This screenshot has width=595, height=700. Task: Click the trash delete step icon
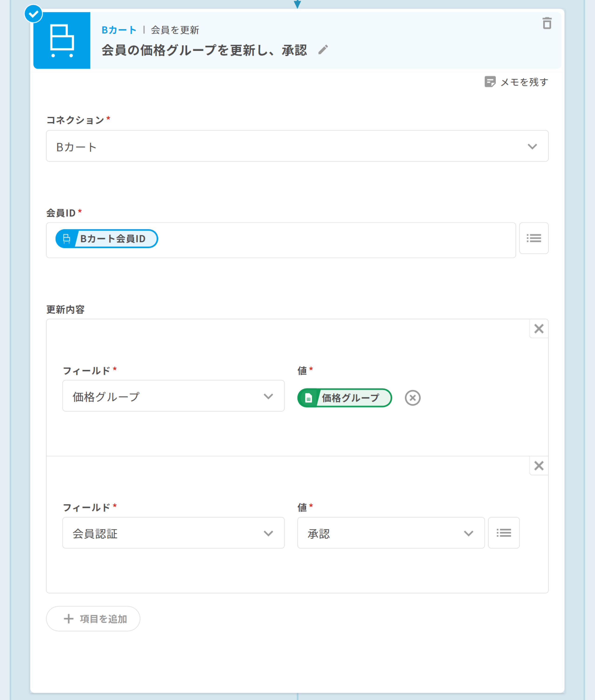pos(547,24)
